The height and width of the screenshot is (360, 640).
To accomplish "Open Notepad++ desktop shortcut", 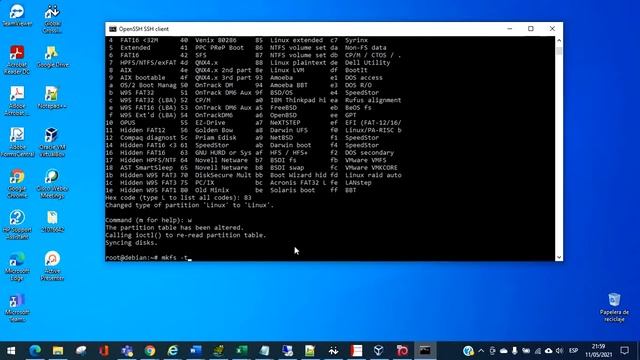I will [x=52, y=98].
